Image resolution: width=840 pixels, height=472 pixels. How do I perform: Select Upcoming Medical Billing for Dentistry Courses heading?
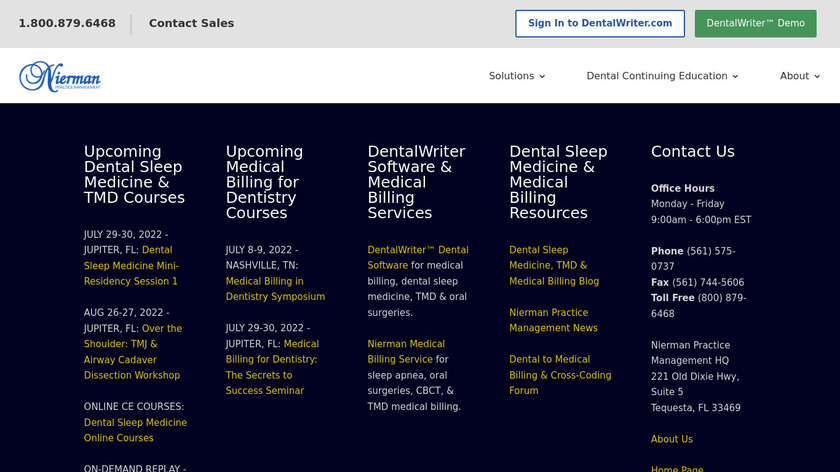264,182
